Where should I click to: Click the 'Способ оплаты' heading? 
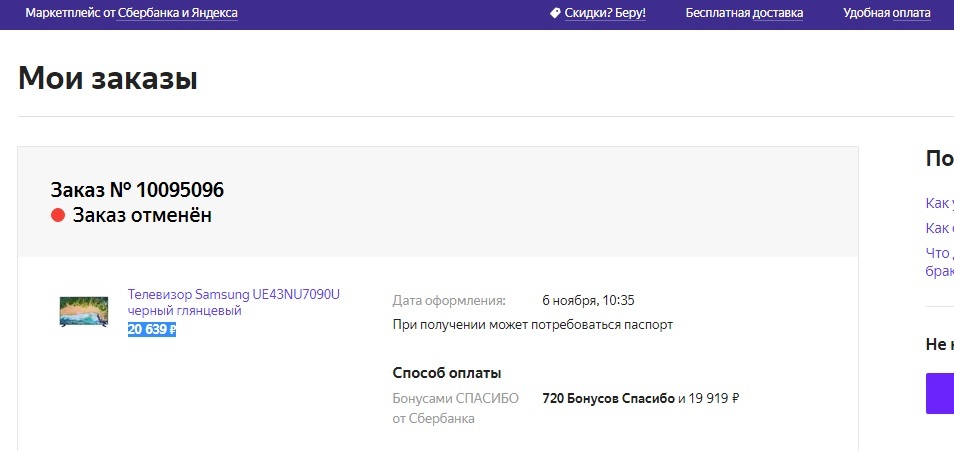[447, 373]
